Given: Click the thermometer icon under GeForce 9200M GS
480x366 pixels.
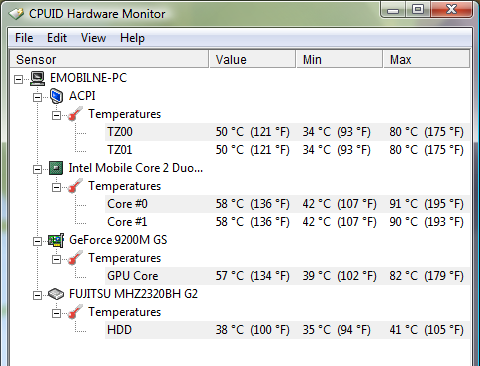Looking at the screenshot, I should 75,258.
